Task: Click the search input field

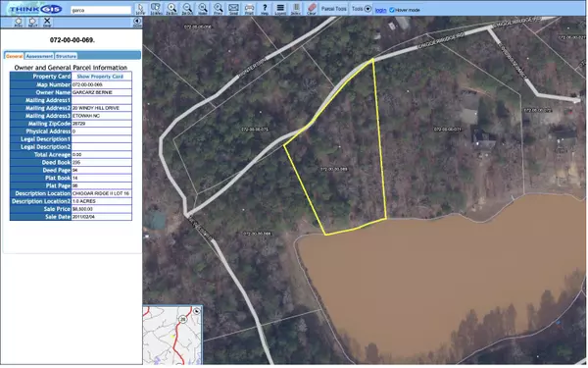Action: coord(101,10)
